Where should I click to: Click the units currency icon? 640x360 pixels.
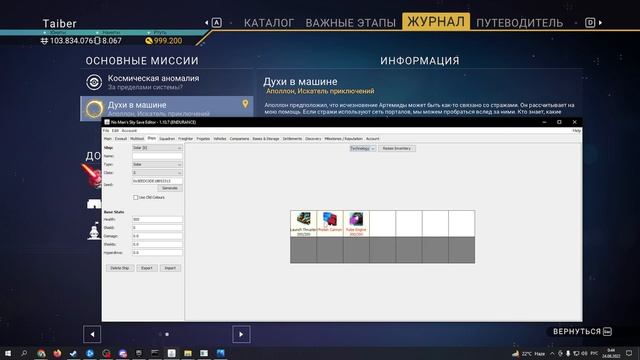(x=44, y=41)
